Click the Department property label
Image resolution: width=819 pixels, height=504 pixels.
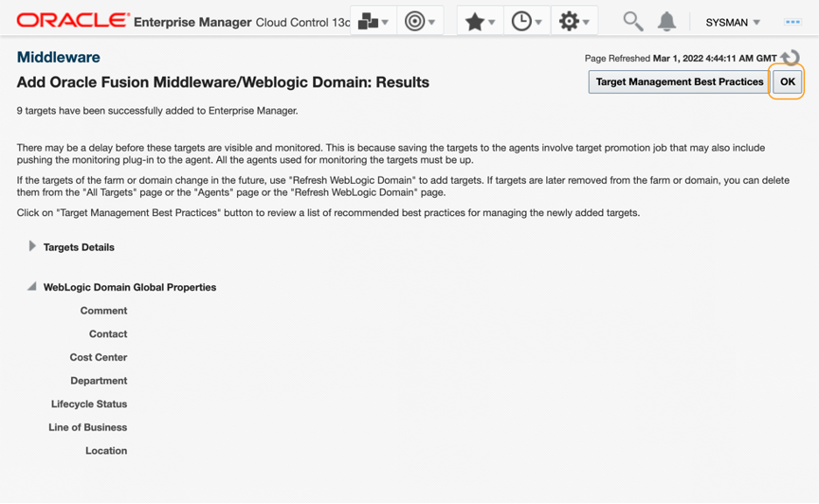click(x=99, y=381)
